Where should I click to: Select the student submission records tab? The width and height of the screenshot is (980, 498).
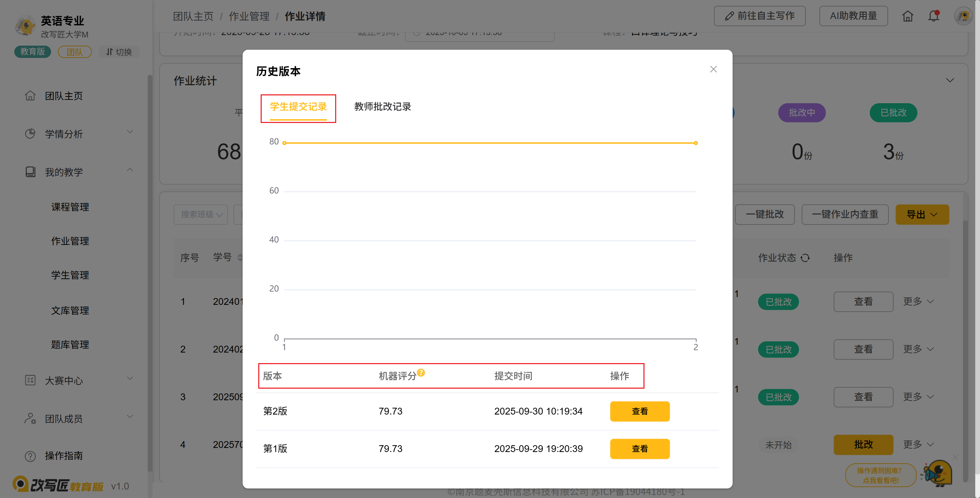298,107
